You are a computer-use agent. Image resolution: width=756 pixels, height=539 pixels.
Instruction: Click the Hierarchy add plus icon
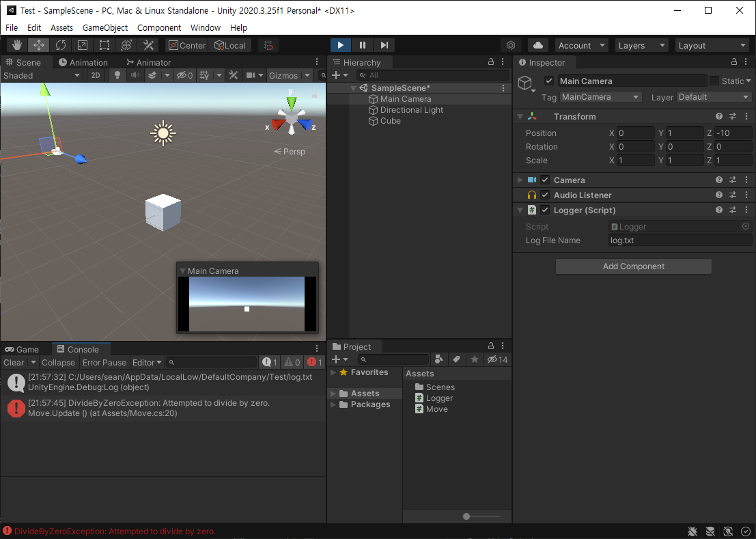[x=336, y=75]
